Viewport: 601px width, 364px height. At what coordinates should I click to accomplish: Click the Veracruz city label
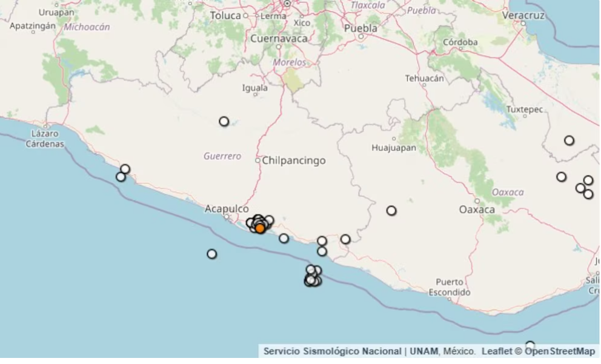tap(523, 15)
